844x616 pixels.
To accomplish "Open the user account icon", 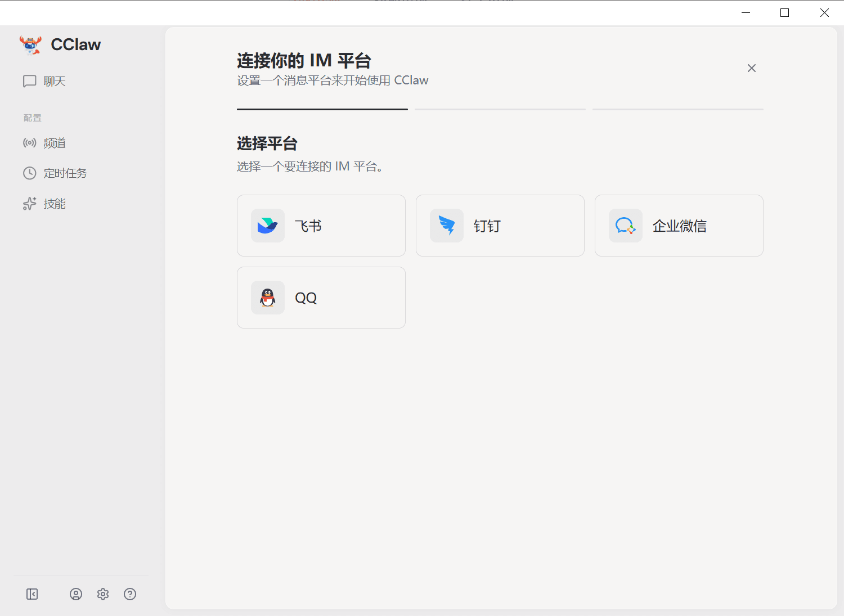I will click(76, 594).
